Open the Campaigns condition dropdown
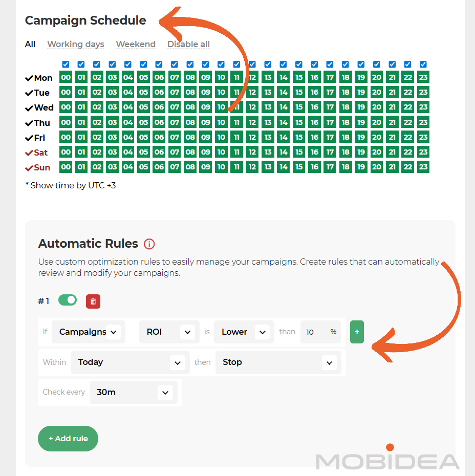The width and height of the screenshot is (475, 476). pos(89,332)
